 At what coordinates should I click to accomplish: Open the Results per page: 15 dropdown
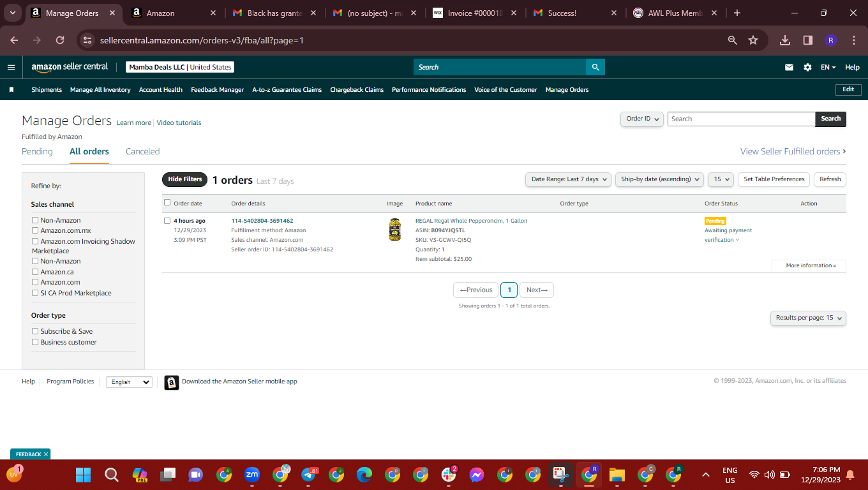click(x=808, y=318)
